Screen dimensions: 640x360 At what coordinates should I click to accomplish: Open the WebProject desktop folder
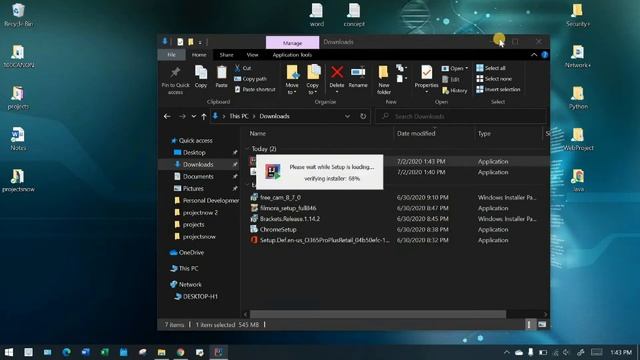578,139
